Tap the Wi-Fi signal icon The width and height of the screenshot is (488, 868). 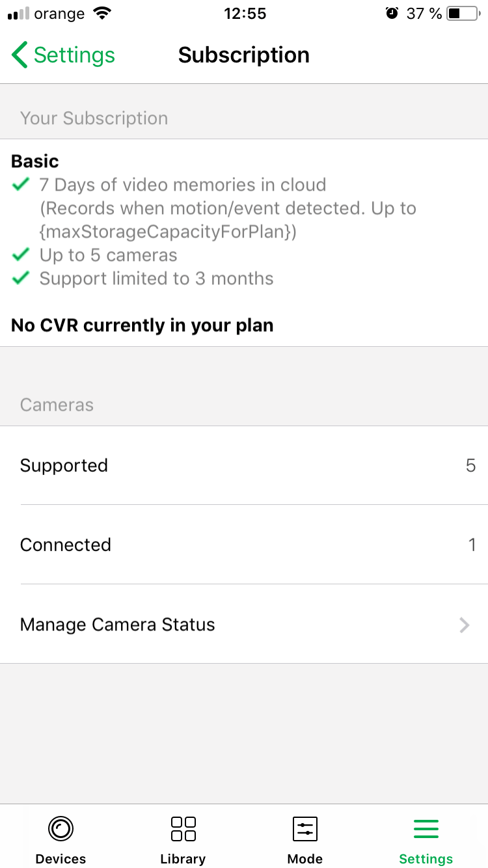[x=102, y=13]
